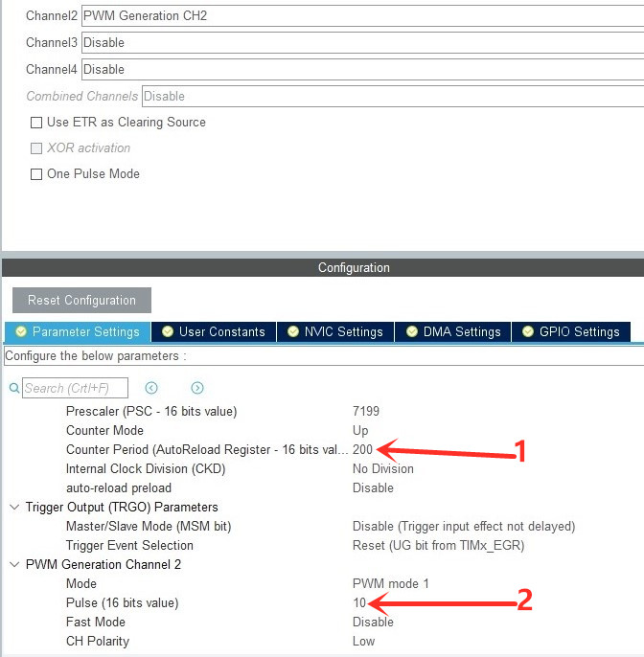This screenshot has width=644, height=657.
Task: Open Channel3 Disable dropdown
Action: tap(362, 43)
